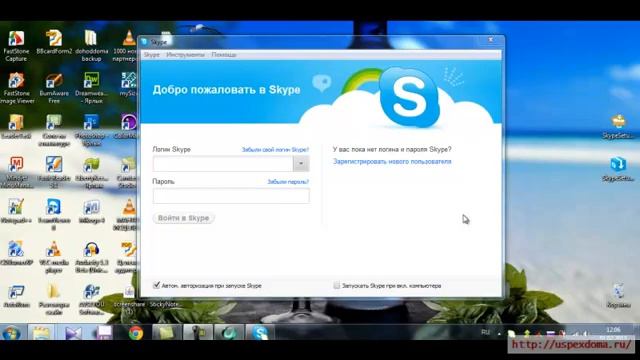
Task: Click the Забыли пароль link
Action: coord(288,182)
